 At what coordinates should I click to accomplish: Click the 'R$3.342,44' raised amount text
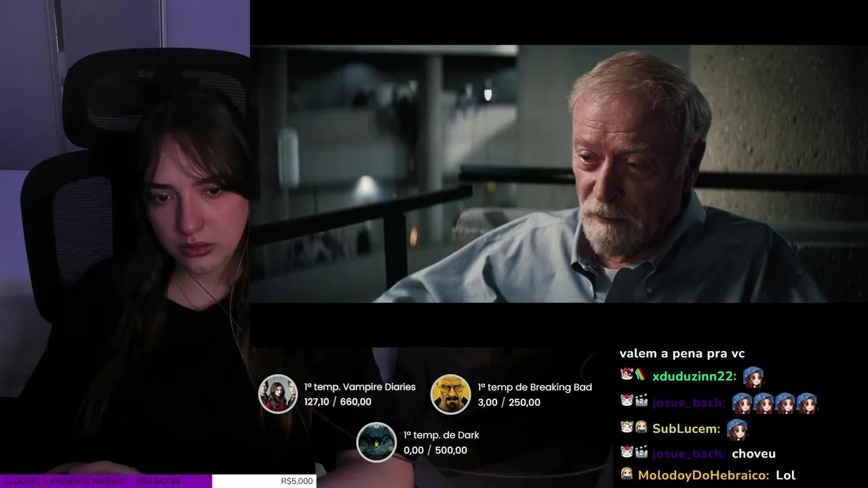point(158,481)
